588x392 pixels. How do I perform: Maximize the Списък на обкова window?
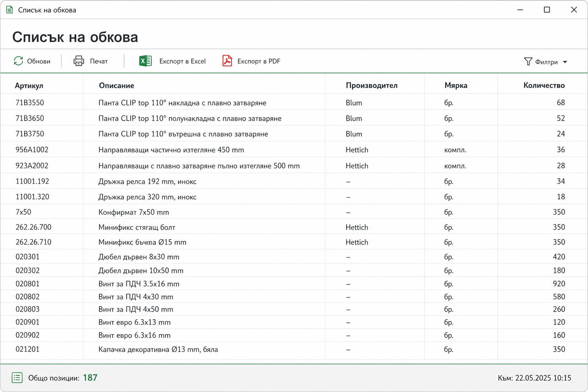[547, 10]
